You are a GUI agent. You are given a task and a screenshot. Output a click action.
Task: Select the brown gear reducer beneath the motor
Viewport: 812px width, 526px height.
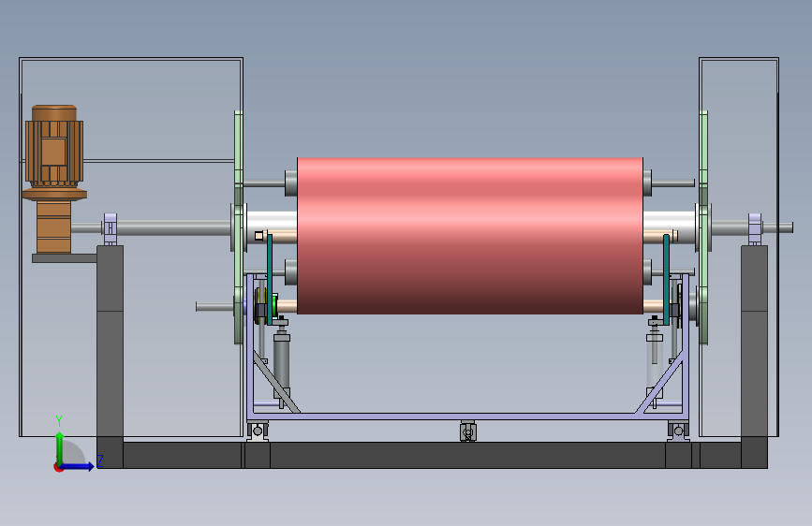tap(54, 227)
